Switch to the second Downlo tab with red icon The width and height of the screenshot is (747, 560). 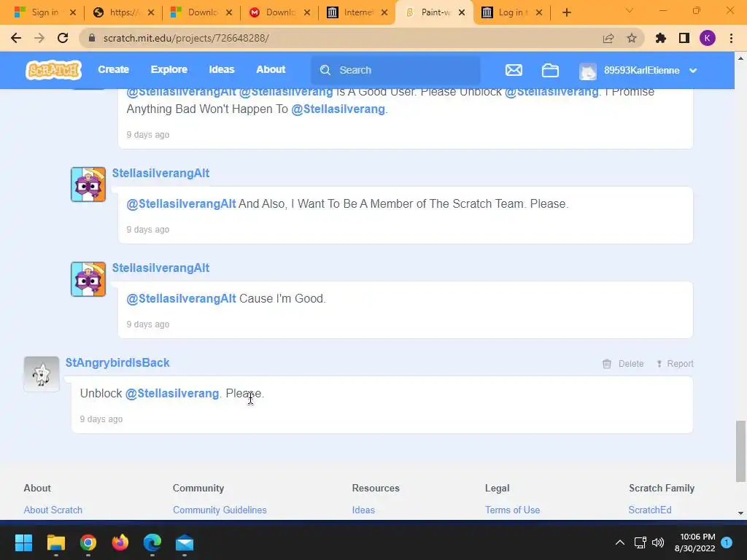point(279,12)
